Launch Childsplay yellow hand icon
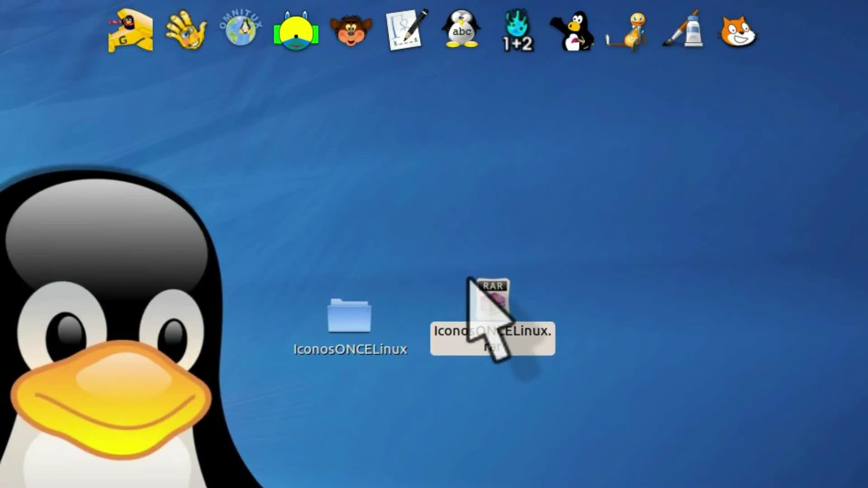Image resolution: width=868 pixels, height=488 pixels. [x=186, y=31]
